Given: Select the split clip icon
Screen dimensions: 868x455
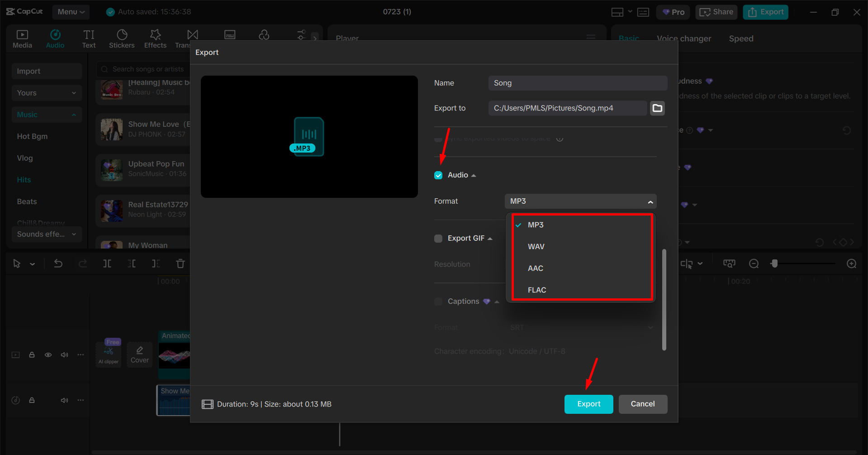Looking at the screenshot, I should 107,263.
